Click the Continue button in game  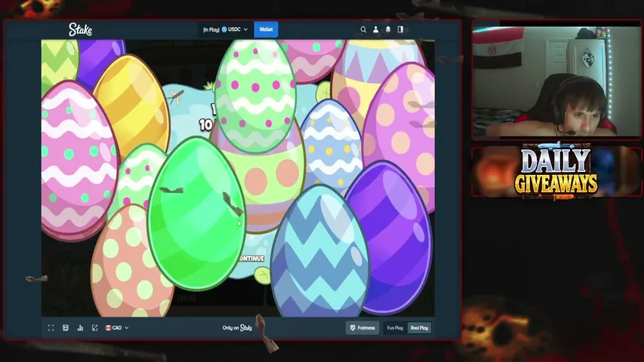(251, 259)
